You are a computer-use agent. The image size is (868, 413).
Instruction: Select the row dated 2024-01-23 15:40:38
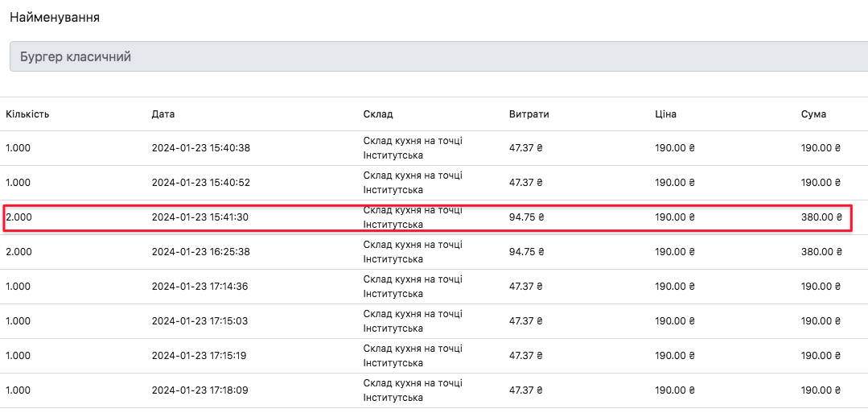pos(201,148)
